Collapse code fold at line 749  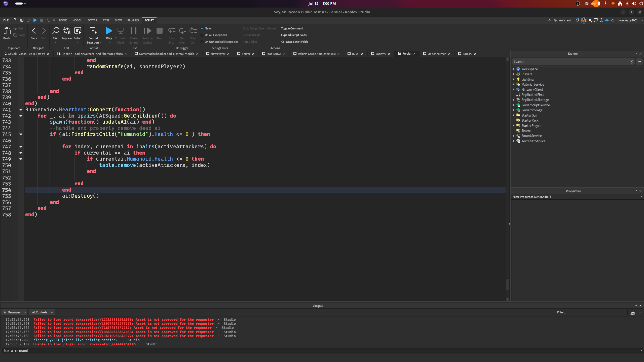click(x=21, y=159)
